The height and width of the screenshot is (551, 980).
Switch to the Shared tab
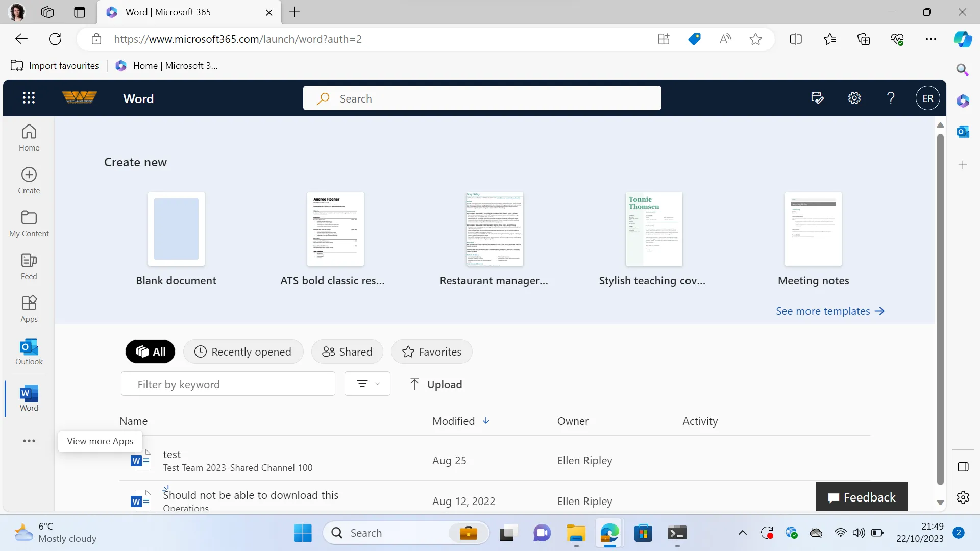[x=347, y=352]
